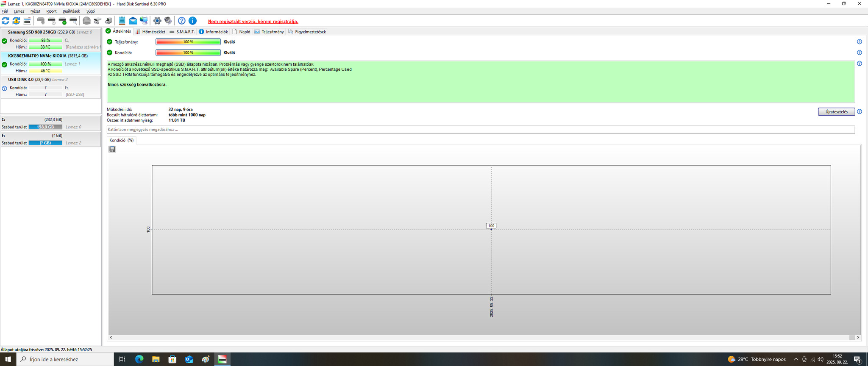Open the Súgó menu
The image size is (868, 366).
pyautogui.click(x=90, y=11)
